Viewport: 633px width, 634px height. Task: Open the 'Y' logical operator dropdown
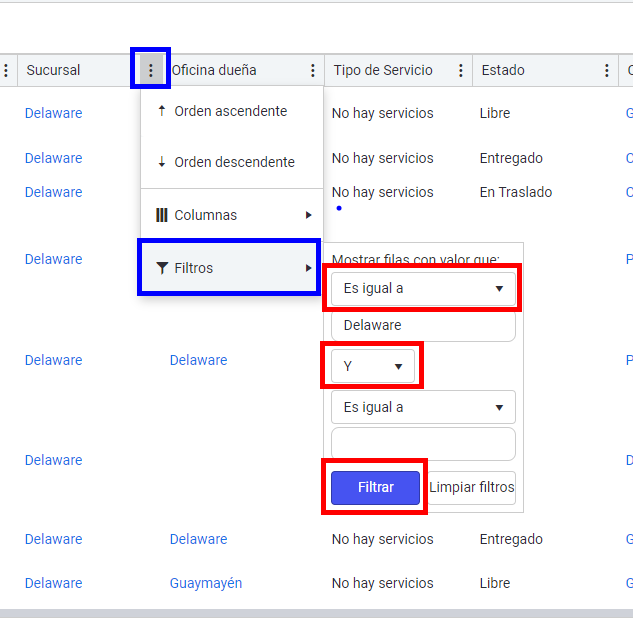pos(372,366)
